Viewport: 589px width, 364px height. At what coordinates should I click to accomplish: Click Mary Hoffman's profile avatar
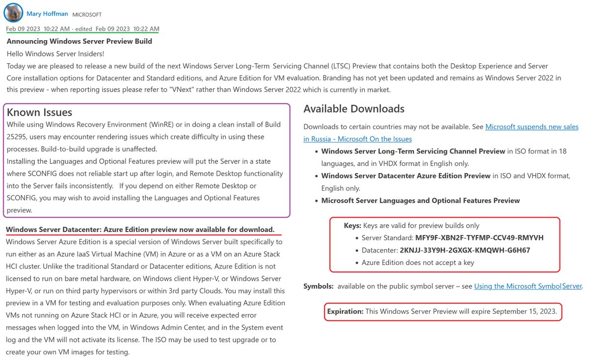(13, 13)
